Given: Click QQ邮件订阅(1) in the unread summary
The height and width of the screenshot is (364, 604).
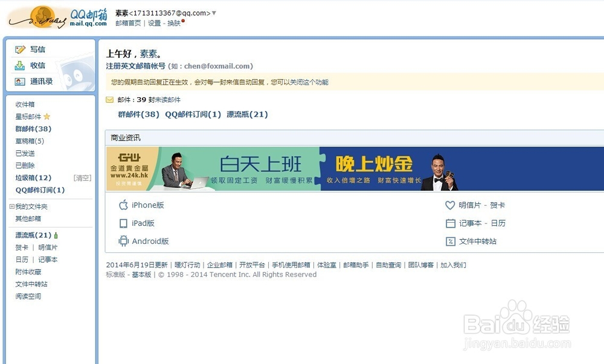Looking at the screenshot, I should click(x=193, y=114).
